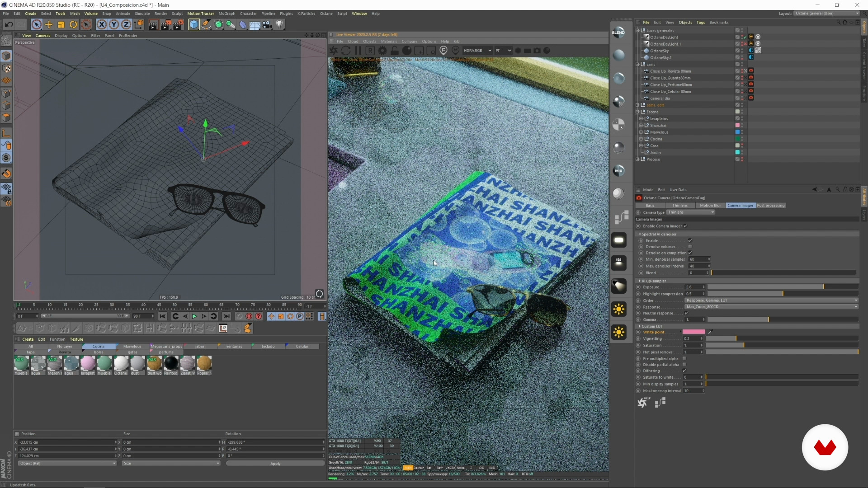Expand the Cocina object tree node
This screenshot has height=488, width=868.
(641, 139)
